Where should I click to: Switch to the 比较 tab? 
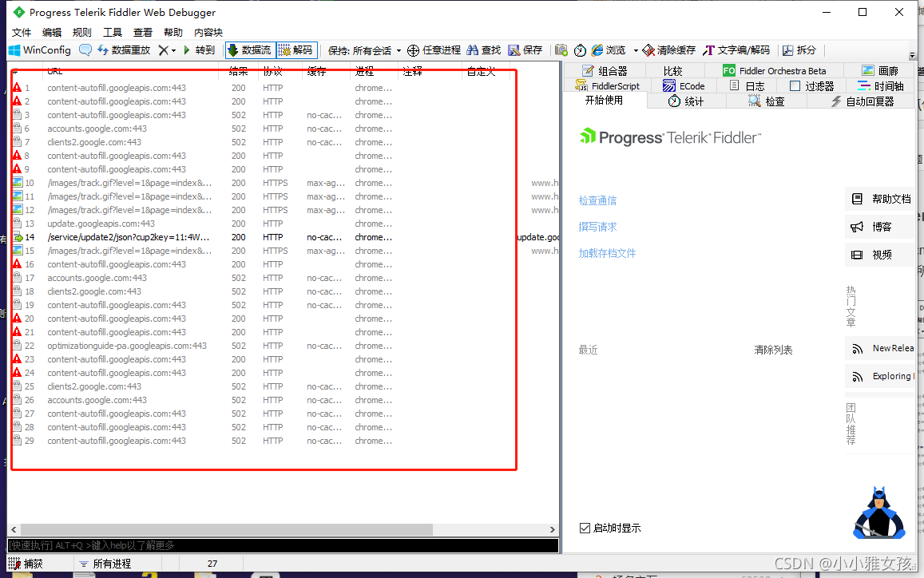673,71
